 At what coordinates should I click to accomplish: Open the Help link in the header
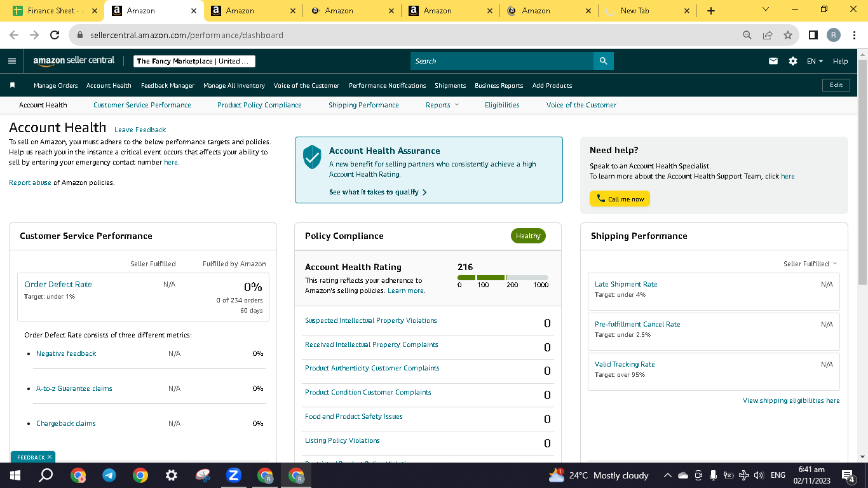[x=840, y=61]
